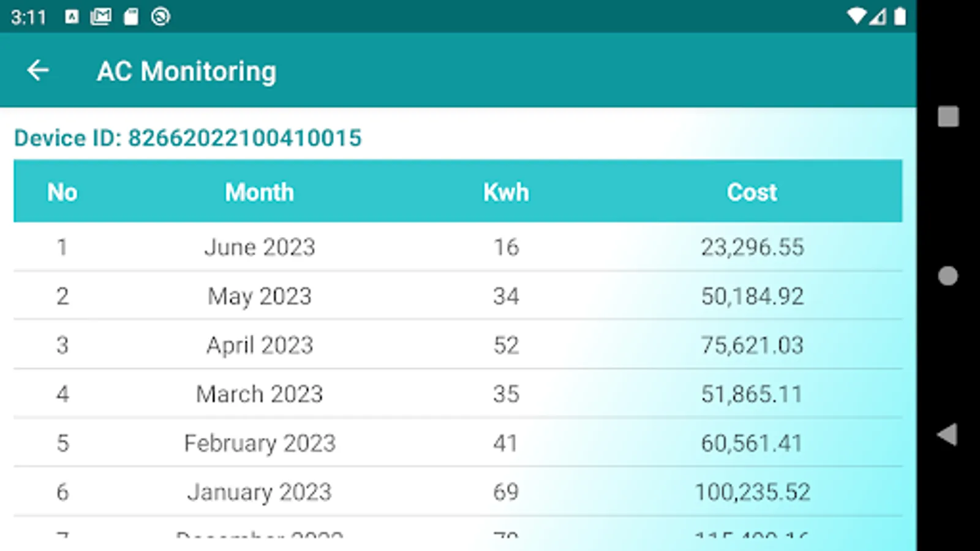Tap the back arrow in the app bar
Viewport: 980px width, 551px height.
click(x=38, y=70)
